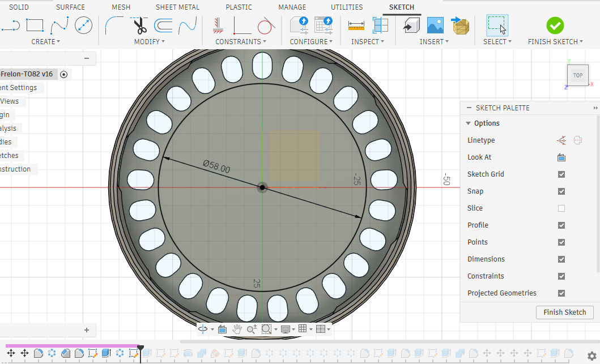The height and width of the screenshot is (364, 600).
Task: Uncheck the Projected Geometries option
Action: (561, 293)
